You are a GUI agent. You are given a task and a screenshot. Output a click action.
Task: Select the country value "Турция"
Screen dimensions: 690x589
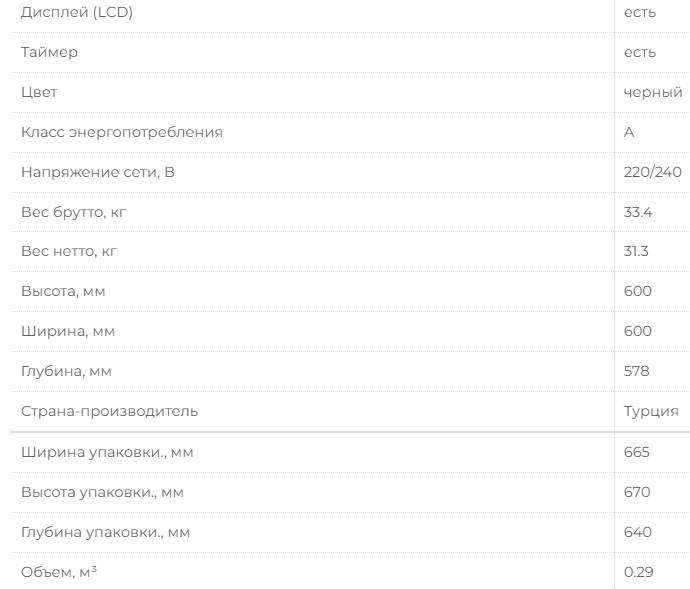(x=651, y=411)
